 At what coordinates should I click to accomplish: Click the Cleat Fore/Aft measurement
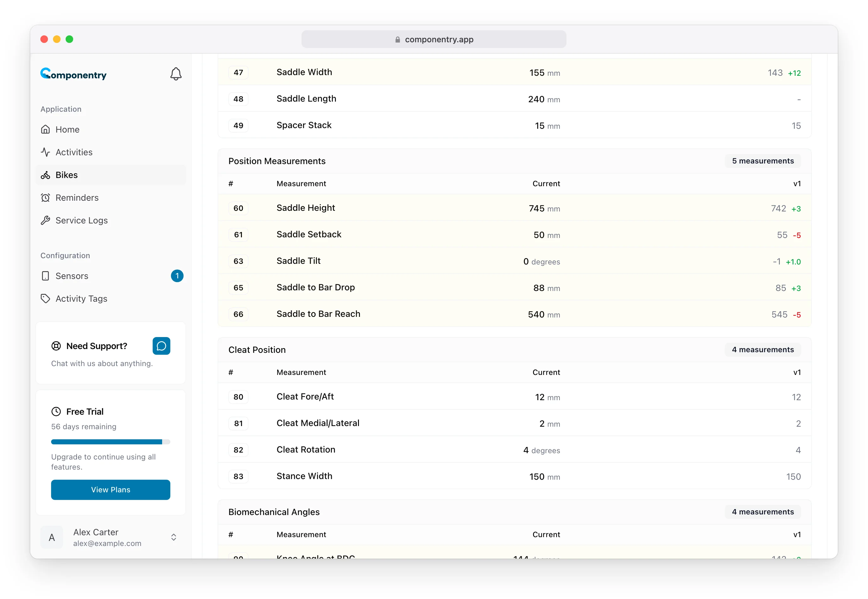(x=305, y=397)
